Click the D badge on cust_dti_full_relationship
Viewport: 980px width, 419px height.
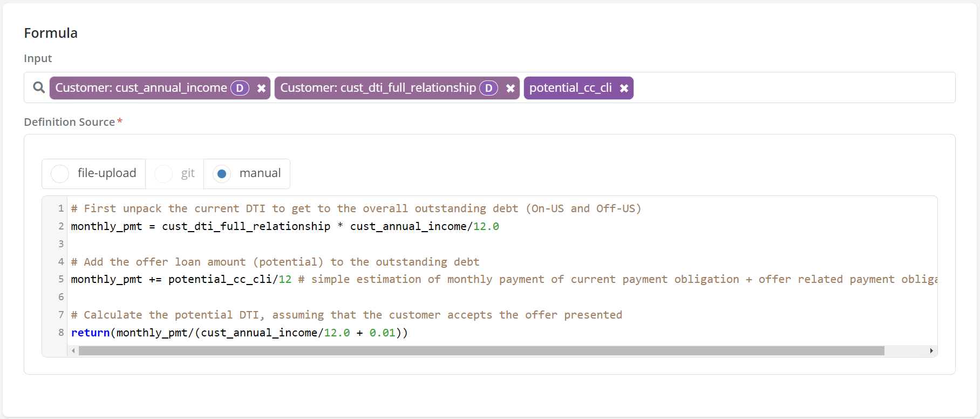(x=488, y=88)
